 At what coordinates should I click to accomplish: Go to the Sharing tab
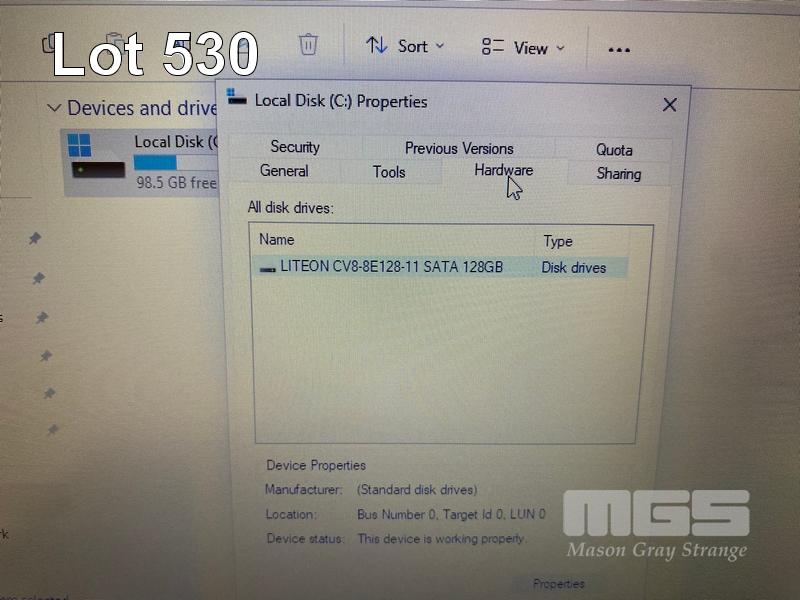pyautogui.click(x=618, y=174)
